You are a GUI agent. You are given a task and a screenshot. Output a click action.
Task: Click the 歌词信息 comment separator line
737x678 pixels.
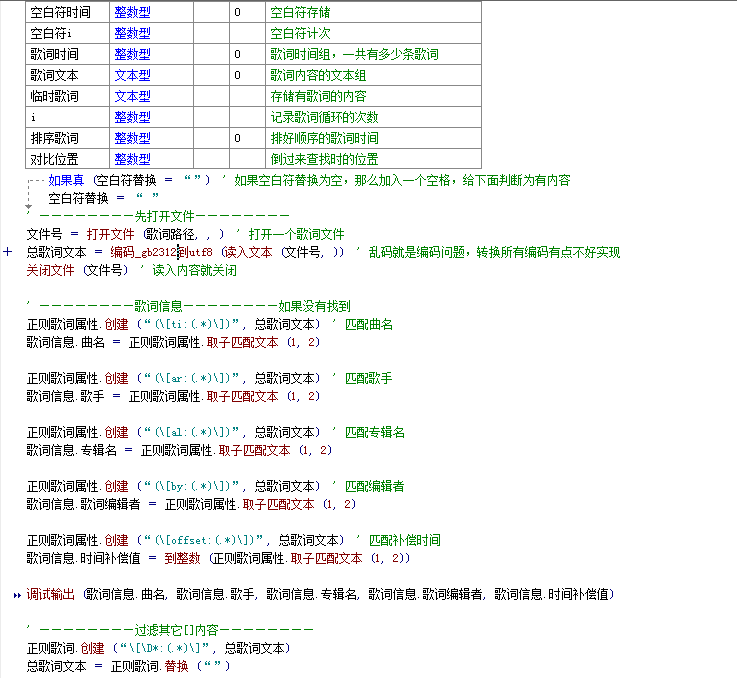[189, 307]
